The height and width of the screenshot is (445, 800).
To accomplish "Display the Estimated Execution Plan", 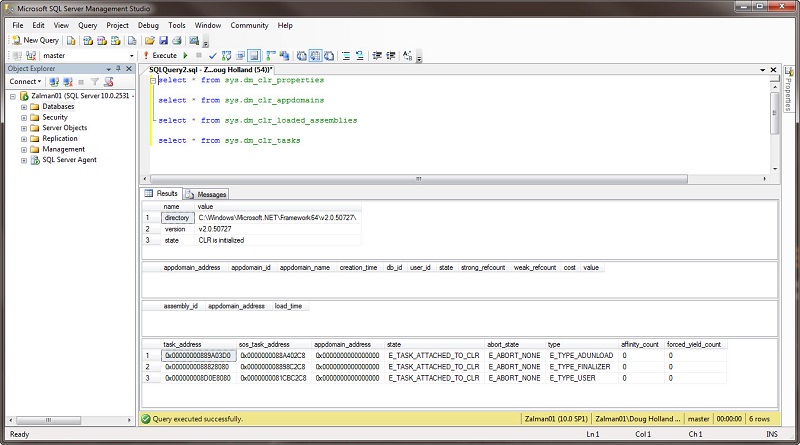I will (x=227, y=56).
